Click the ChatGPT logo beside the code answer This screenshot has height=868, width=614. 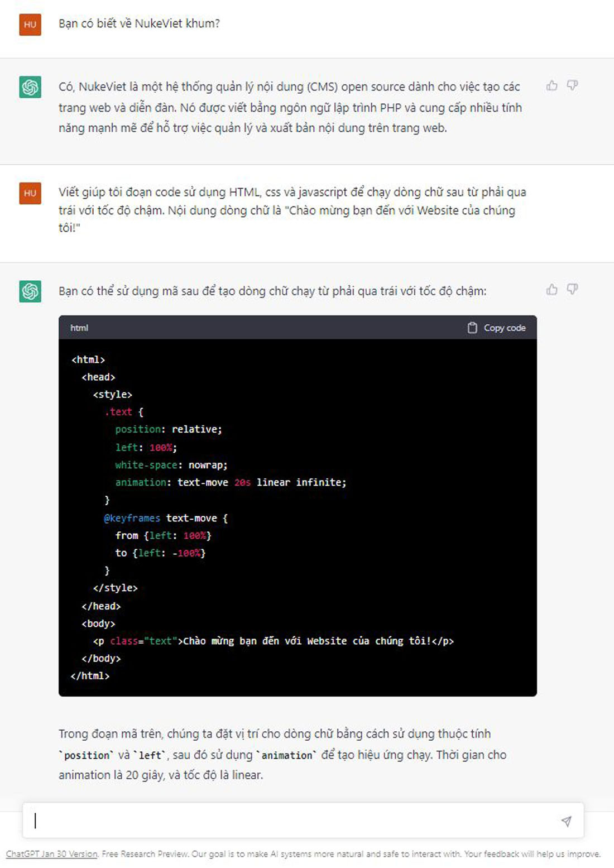30,291
